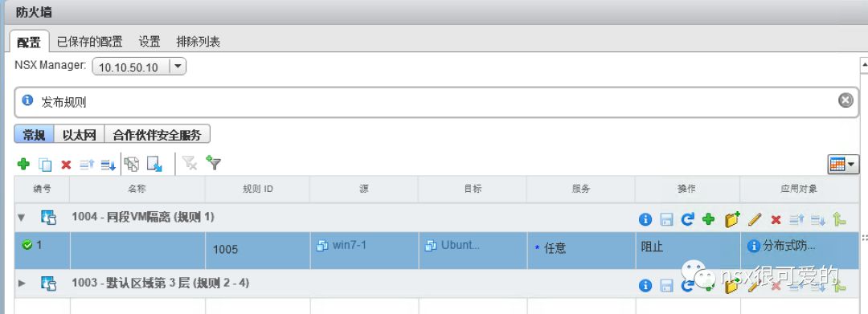Click section title 1003 - 默认区域第 3 层
868x314 pixels.
(160, 283)
